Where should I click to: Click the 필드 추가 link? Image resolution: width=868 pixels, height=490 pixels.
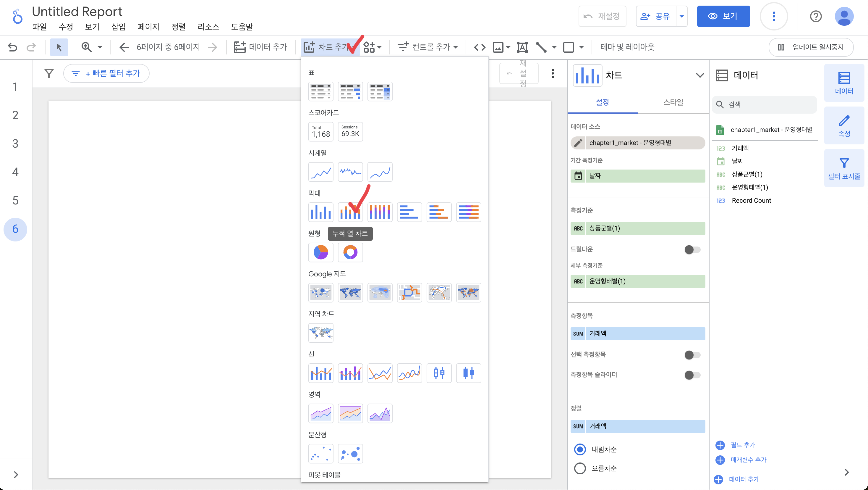point(742,445)
